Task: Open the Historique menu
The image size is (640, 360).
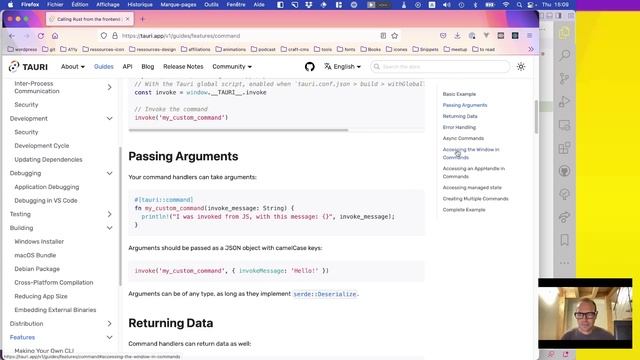Action: (x=140, y=4)
